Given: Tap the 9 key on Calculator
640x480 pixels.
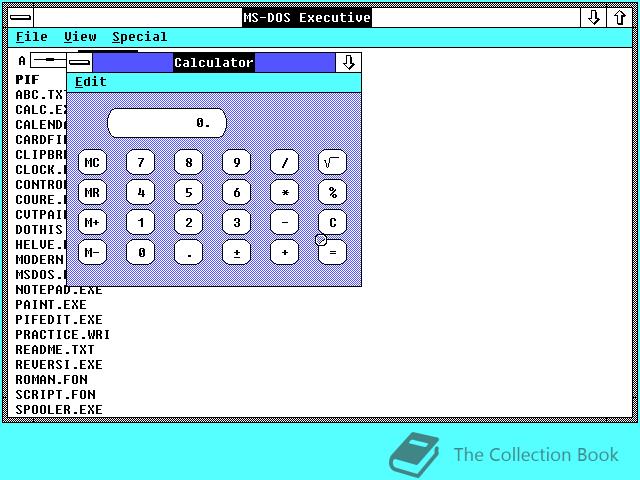Looking at the screenshot, I should pyautogui.click(x=237, y=162).
